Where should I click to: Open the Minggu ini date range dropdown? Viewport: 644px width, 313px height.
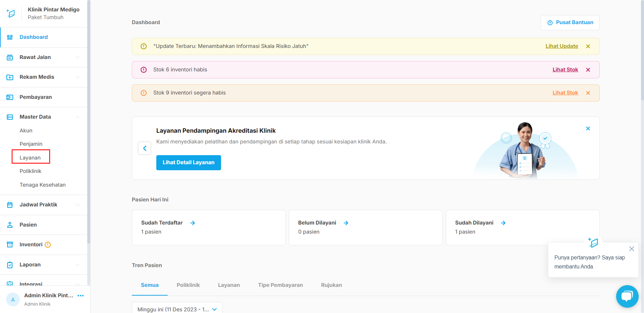pos(177,309)
